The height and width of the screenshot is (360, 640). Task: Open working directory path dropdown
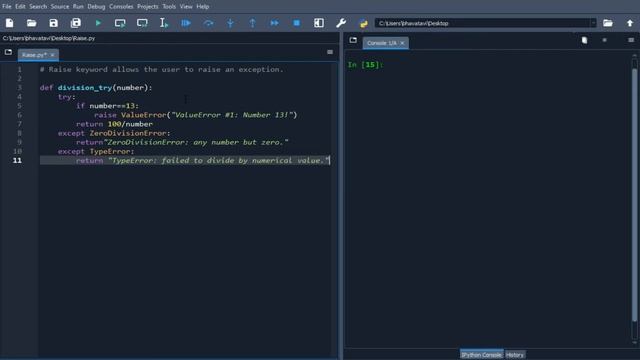(593, 23)
